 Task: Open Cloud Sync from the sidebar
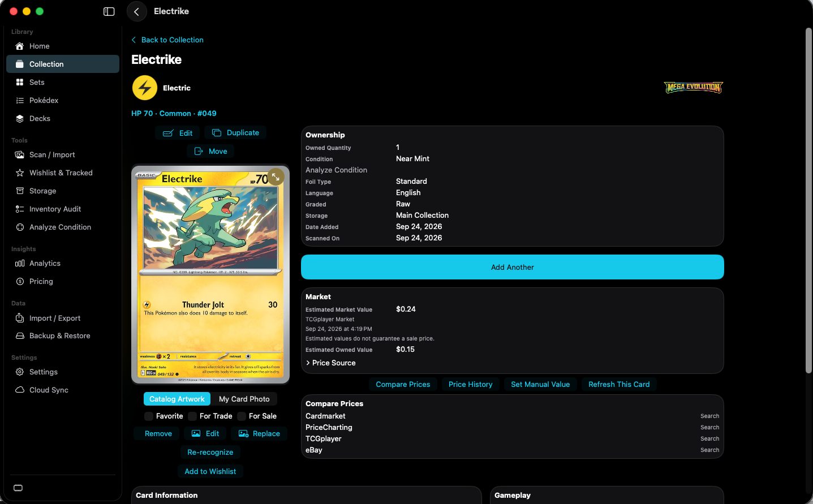tap(63, 390)
